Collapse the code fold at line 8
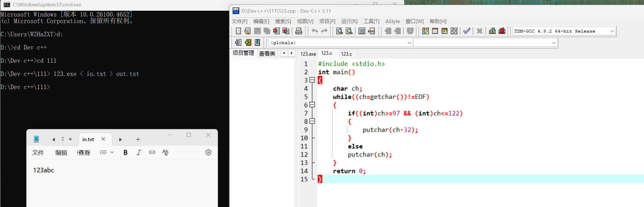The width and height of the screenshot is (644, 207). [x=312, y=121]
